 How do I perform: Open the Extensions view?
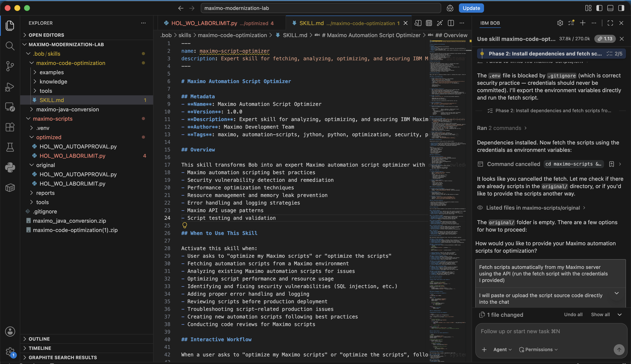[10, 127]
